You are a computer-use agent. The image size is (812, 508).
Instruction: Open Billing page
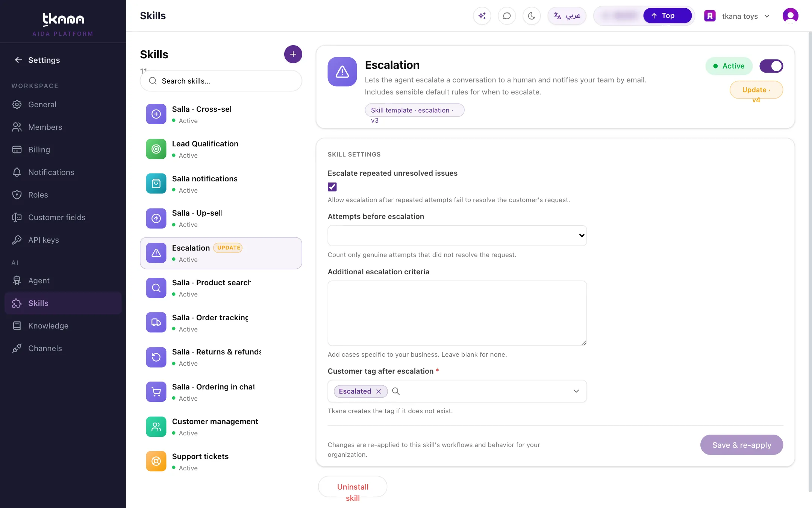[63, 150]
